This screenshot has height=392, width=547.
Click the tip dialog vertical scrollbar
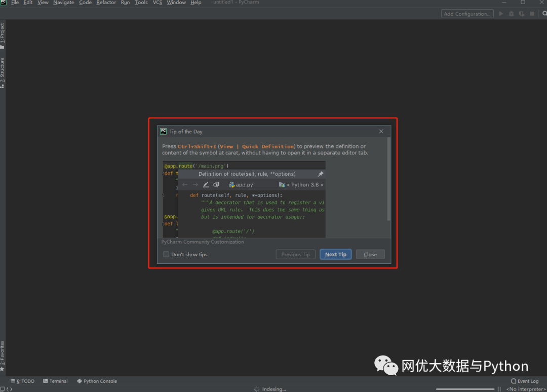pos(389,179)
